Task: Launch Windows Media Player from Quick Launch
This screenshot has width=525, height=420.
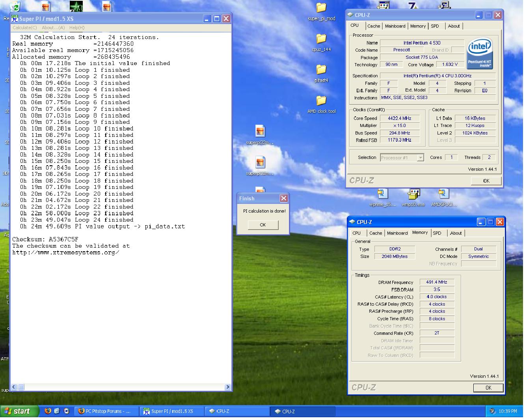Action: click(67, 411)
